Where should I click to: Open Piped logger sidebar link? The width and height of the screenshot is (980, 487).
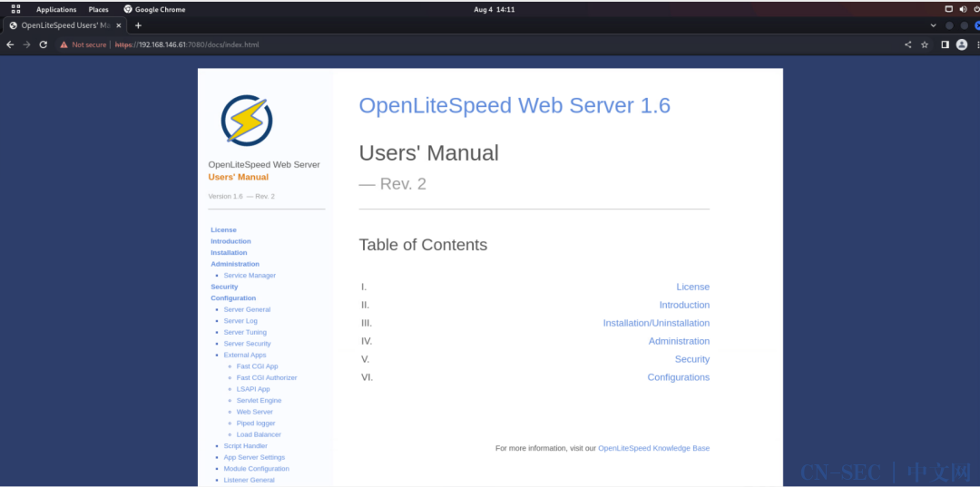256,423
